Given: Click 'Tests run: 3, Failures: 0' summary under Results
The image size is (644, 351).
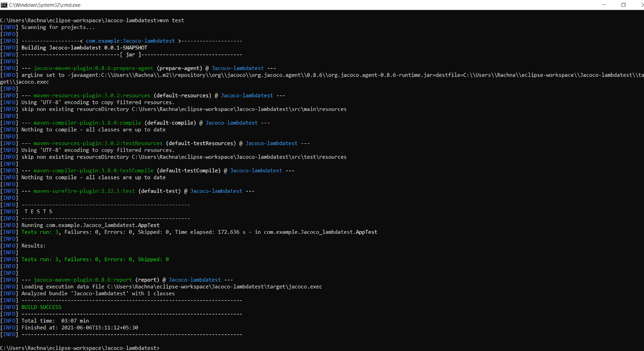Looking at the screenshot, I should click(x=95, y=259).
